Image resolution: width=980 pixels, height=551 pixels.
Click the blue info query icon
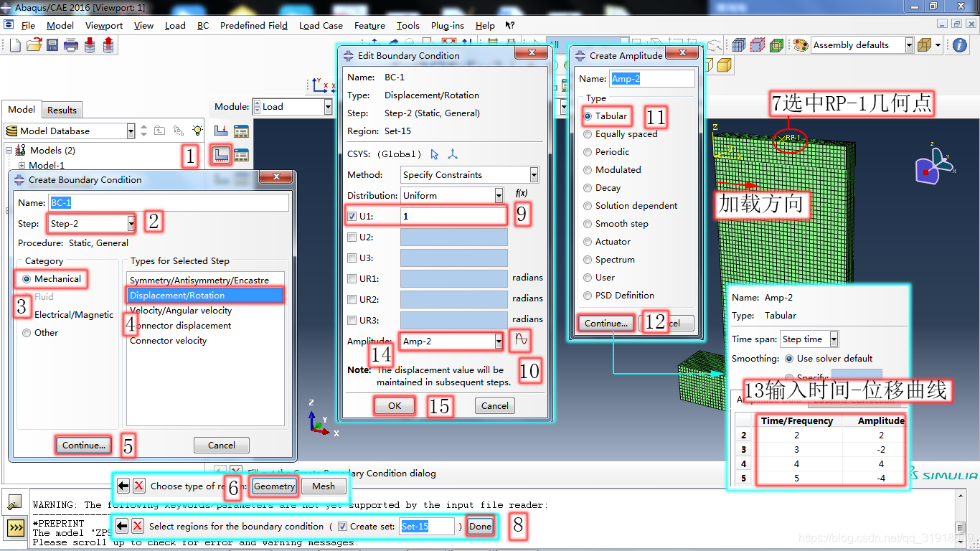tap(960, 45)
